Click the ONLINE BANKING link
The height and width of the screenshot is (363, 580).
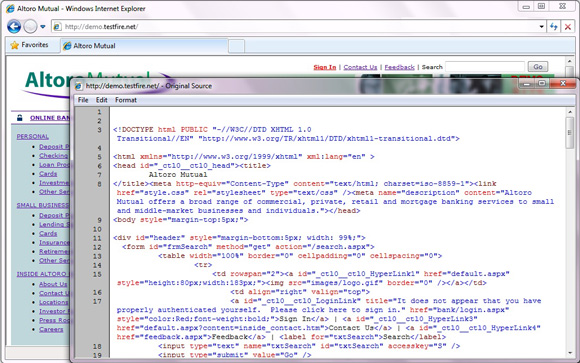[50, 118]
